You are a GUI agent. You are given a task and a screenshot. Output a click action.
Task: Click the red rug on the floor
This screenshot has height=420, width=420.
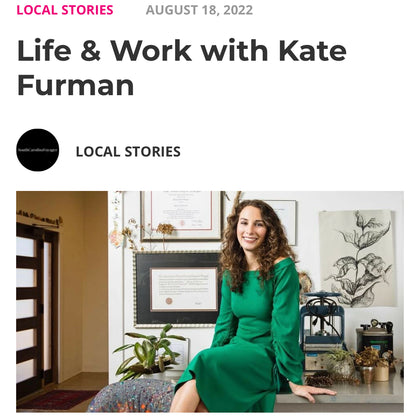(57, 399)
